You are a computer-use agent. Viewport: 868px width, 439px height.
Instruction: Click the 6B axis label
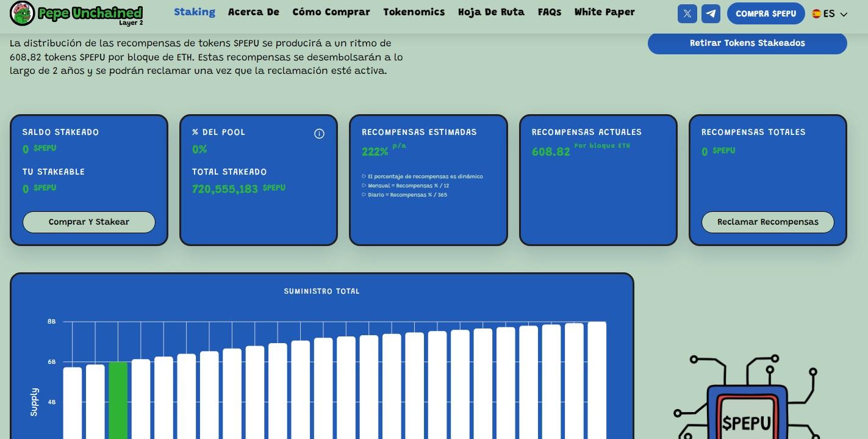[52, 361]
